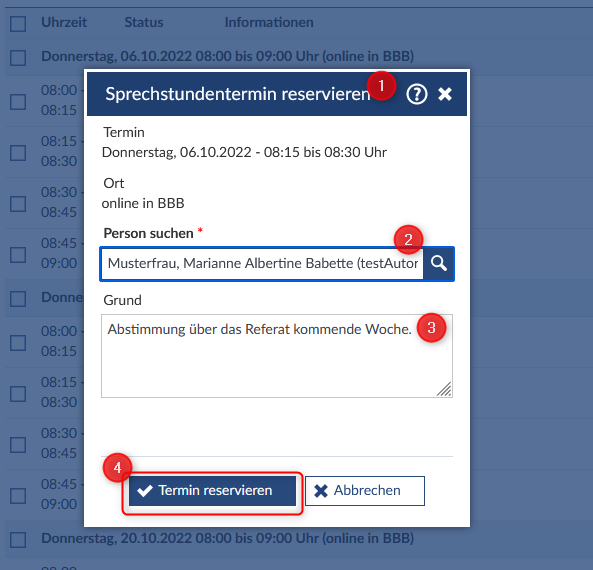The height and width of the screenshot is (570, 593).
Task: Close the Sprechstundentermin reservieren dialog
Action: [x=445, y=94]
